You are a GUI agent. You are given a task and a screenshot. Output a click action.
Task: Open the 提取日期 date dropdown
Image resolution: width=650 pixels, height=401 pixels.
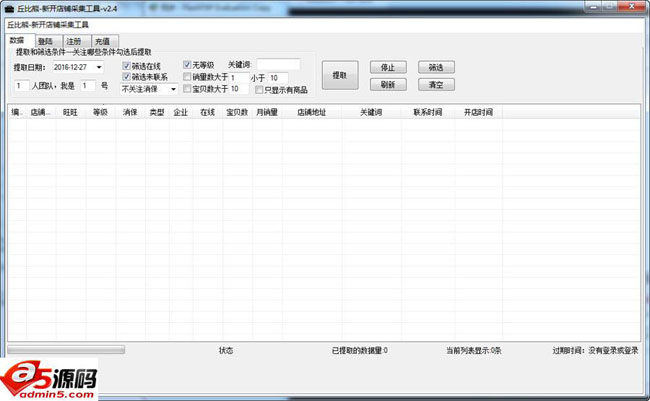click(x=99, y=67)
